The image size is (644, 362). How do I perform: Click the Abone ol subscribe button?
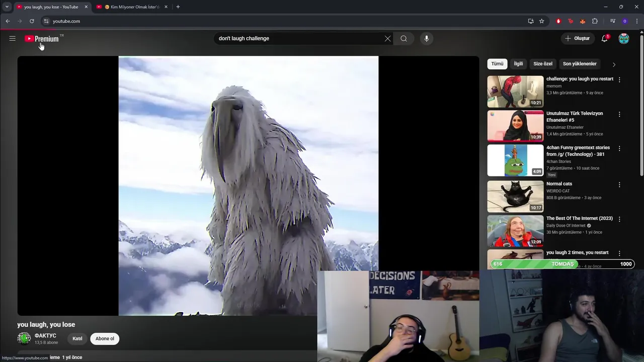click(x=105, y=338)
